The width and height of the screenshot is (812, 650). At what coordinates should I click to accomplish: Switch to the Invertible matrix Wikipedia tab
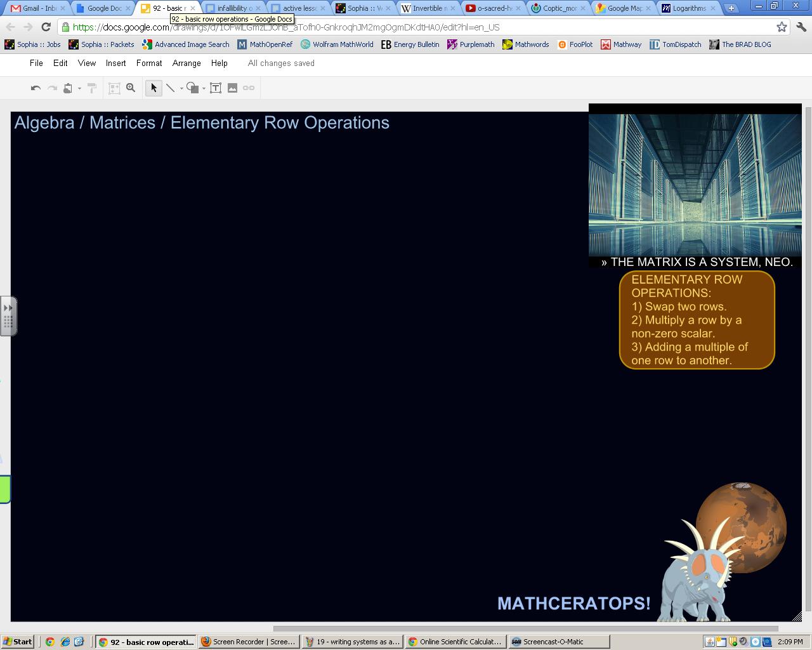428,8
